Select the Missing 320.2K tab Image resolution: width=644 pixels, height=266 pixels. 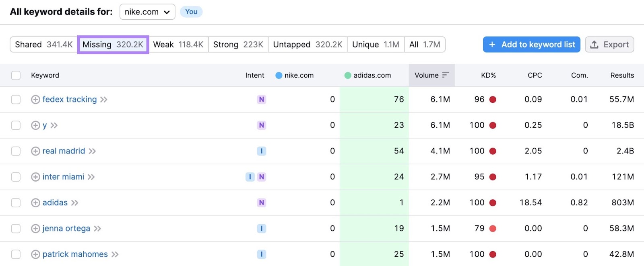click(x=113, y=45)
